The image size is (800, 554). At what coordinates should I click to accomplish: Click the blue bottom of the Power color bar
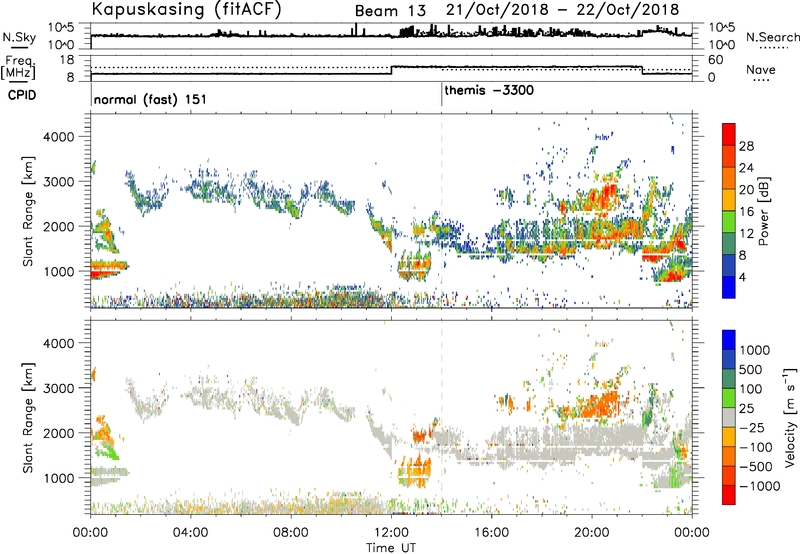click(x=729, y=287)
